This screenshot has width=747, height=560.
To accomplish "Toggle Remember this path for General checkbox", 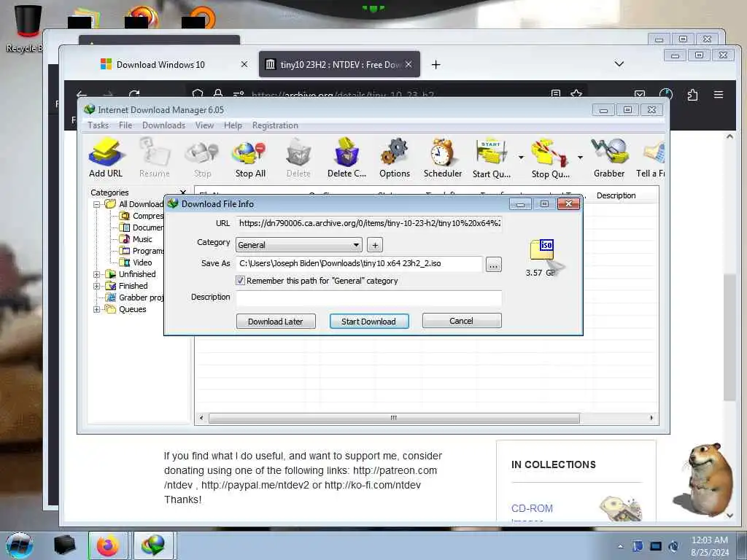I will point(240,281).
